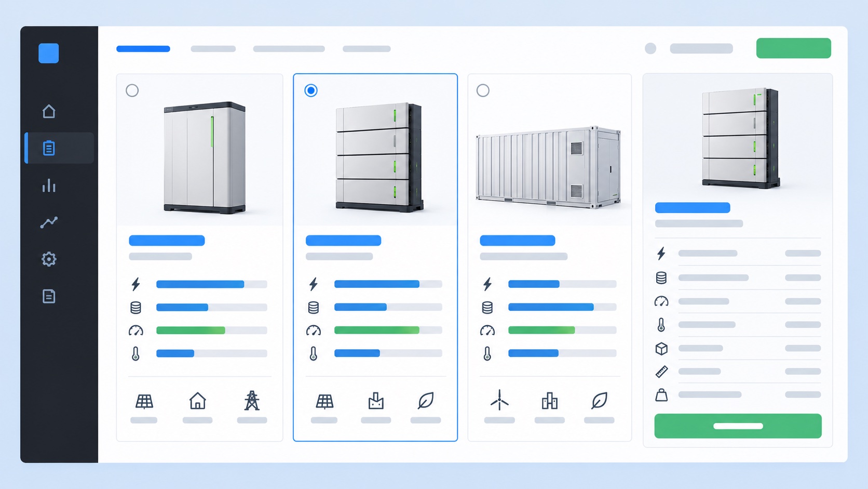This screenshot has height=489, width=868.
Task: Click the round avatar in the header
Action: coord(650,48)
